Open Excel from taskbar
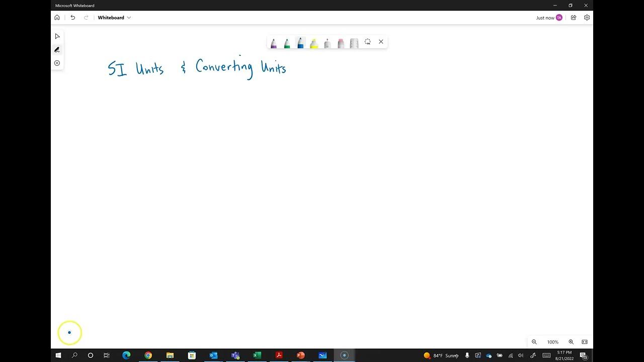The height and width of the screenshot is (362, 644). [x=257, y=355]
